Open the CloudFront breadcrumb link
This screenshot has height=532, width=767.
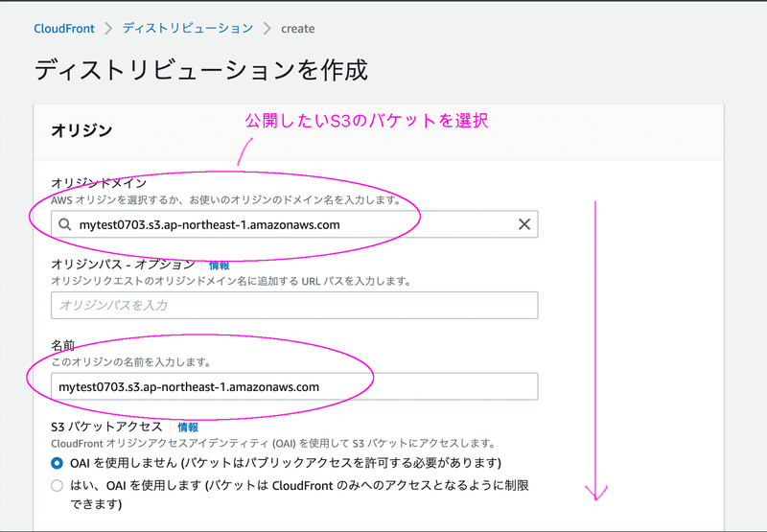point(64,29)
